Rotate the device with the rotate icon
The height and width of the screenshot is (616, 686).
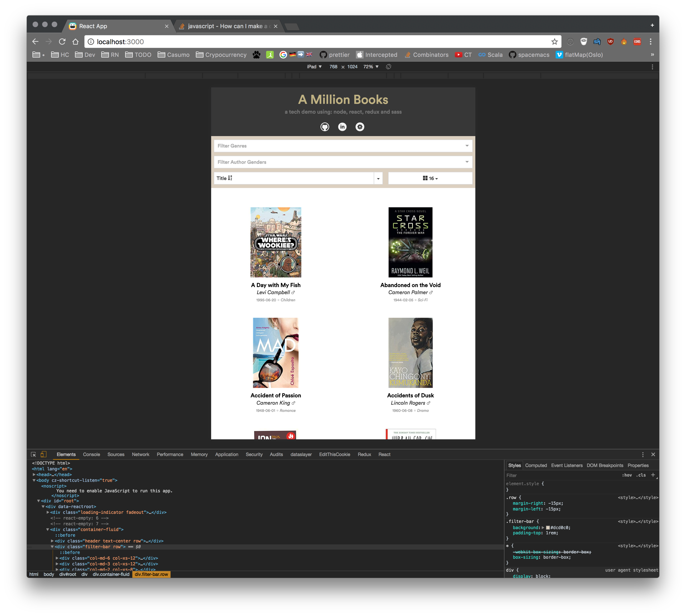click(388, 67)
